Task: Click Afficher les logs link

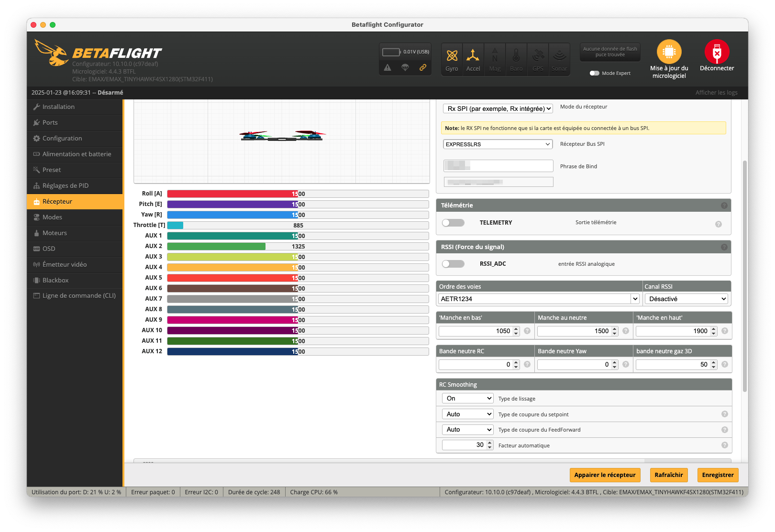Action: point(716,93)
